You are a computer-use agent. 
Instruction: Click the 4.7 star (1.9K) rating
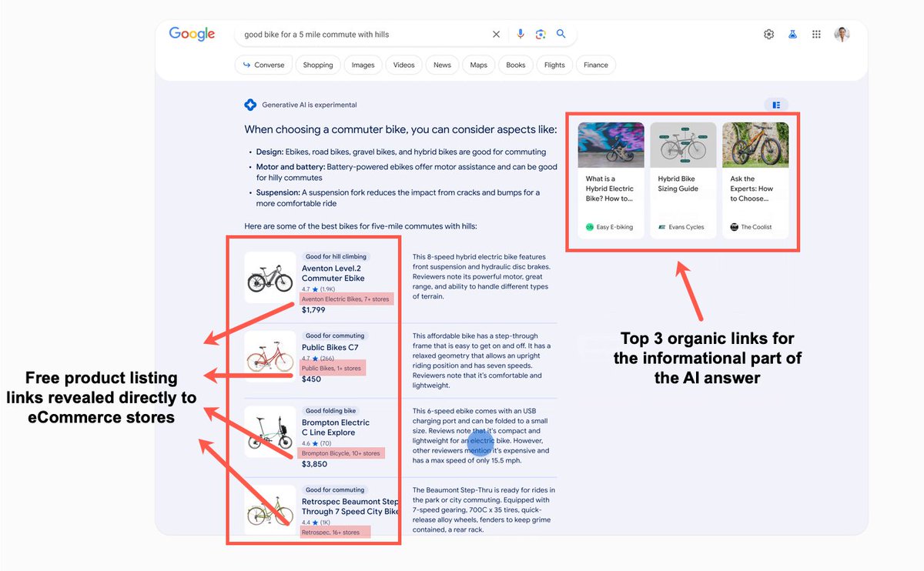click(x=318, y=289)
